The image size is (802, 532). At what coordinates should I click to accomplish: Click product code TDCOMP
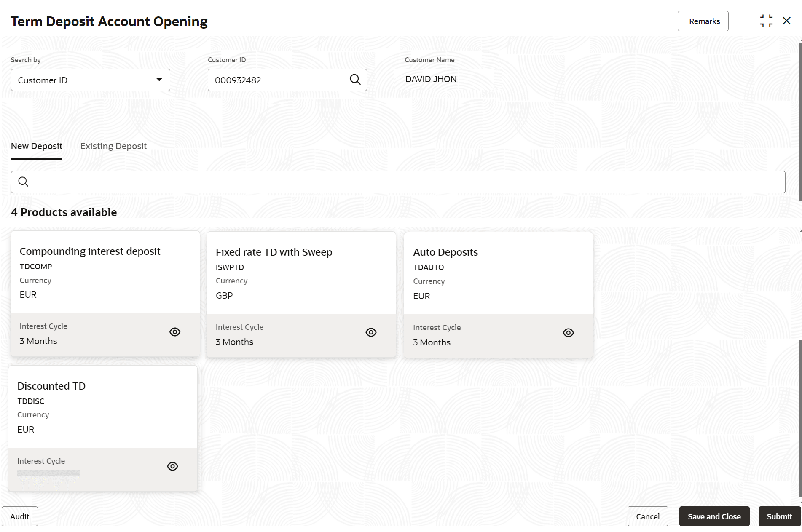coord(36,267)
